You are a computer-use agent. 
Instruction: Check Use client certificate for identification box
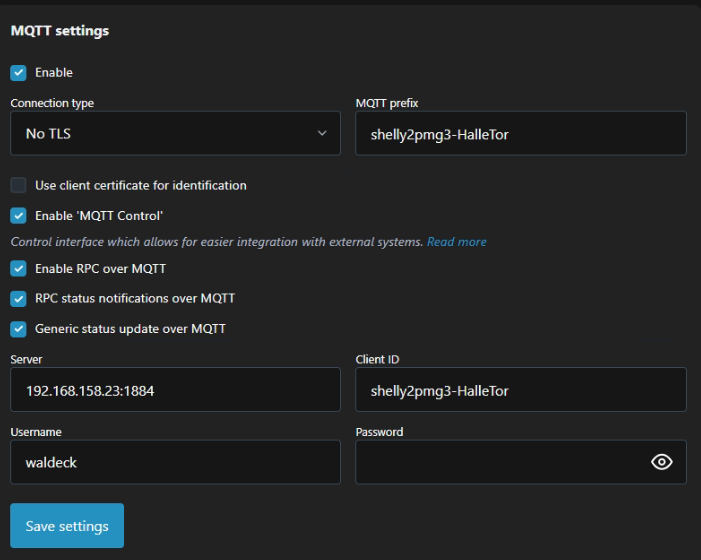pyautogui.click(x=18, y=185)
